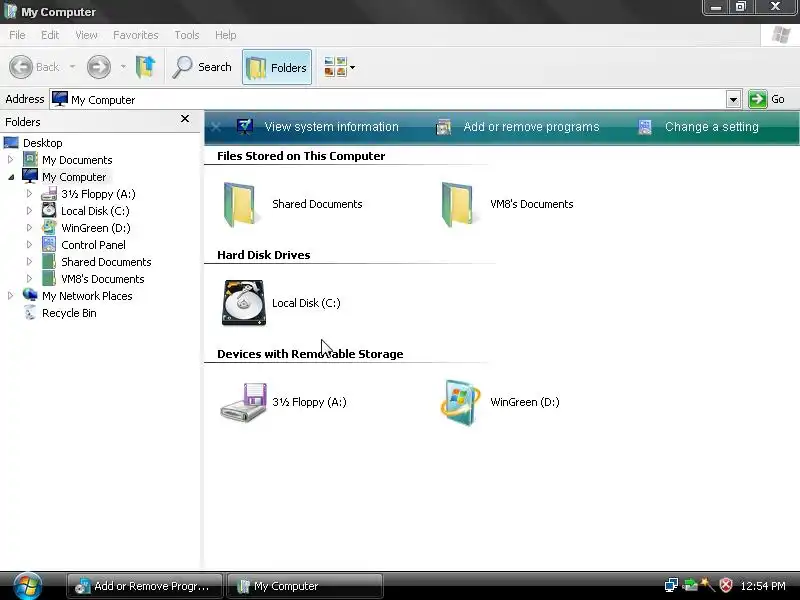This screenshot has height=600, width=800.
Task: Select Local Disk (C:) hard drive icon
Action: click(244, 303)
